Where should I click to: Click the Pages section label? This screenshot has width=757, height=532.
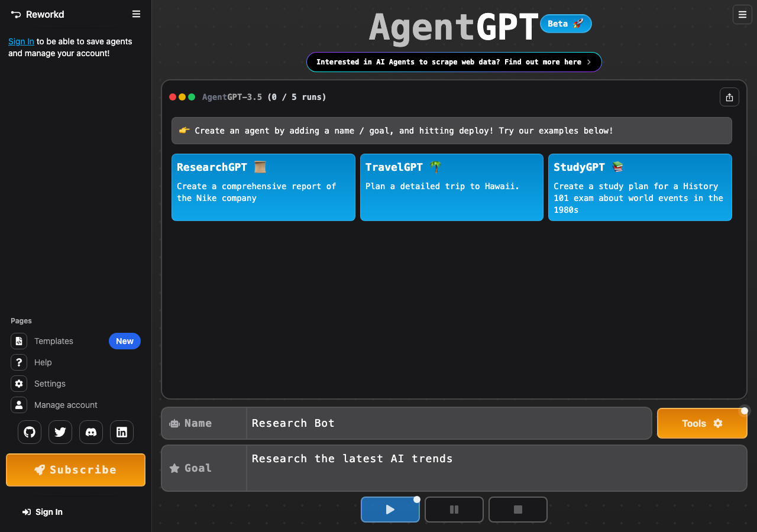21,321
